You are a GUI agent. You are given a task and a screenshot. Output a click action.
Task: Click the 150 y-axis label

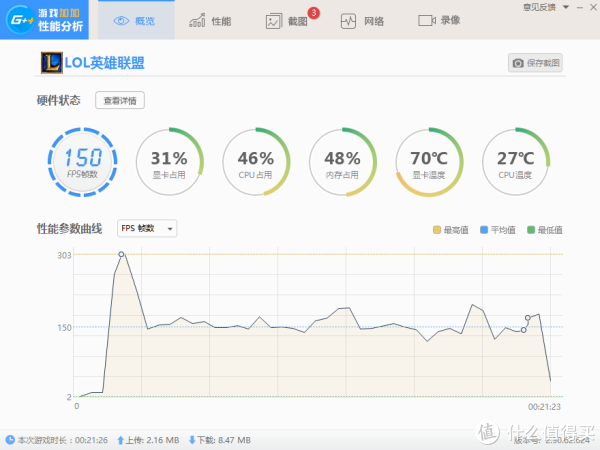tap(64, 328)
